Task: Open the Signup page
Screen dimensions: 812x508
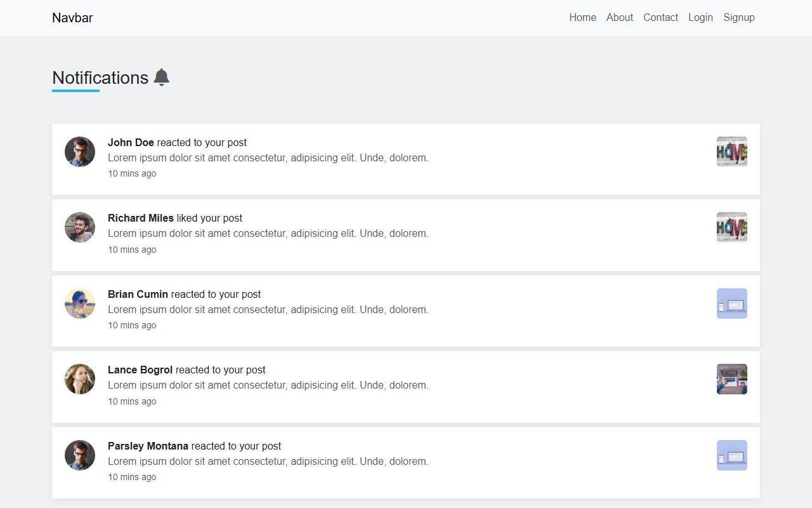Action: point(739,17)
